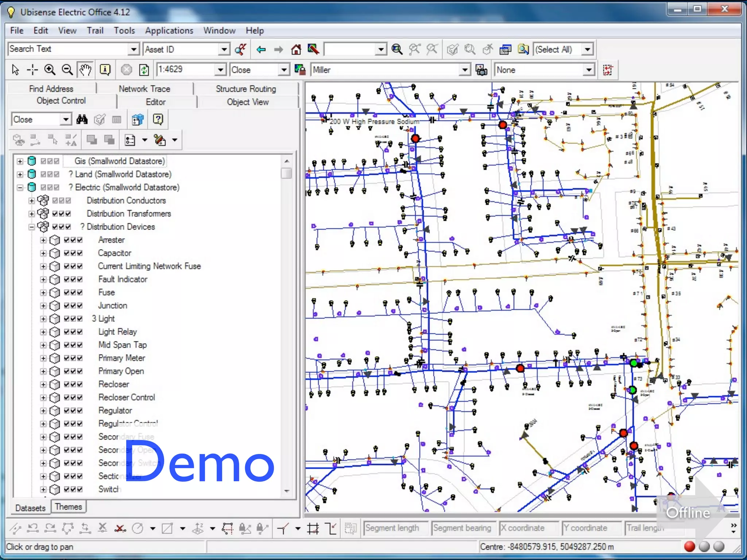
Task: Click the key tool icon next to Asset ID
Action: click(240, 49)
